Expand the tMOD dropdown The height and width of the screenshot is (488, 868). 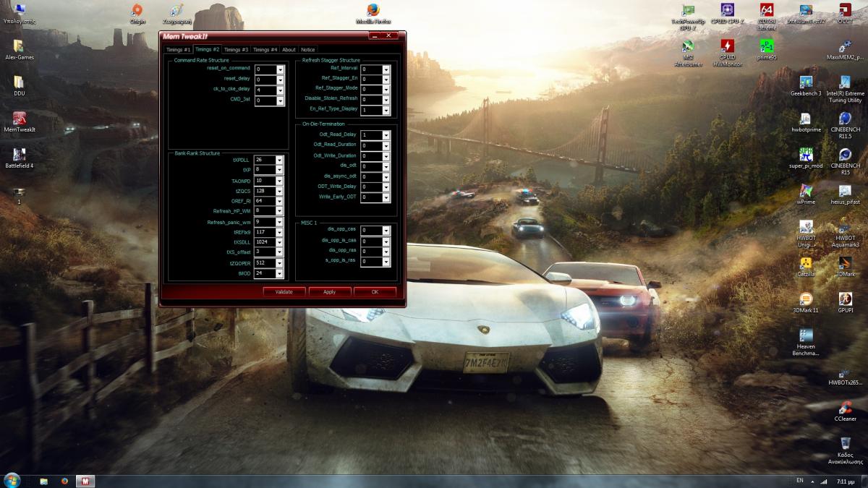tap(280, 274)
